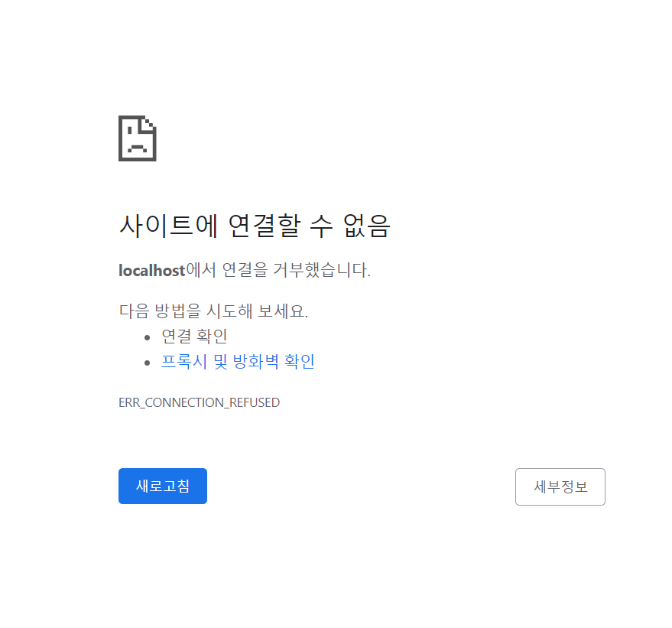Click the bullet dot before 연결 확인
Screen dimensions: 672x628
(x=147, y=338)
